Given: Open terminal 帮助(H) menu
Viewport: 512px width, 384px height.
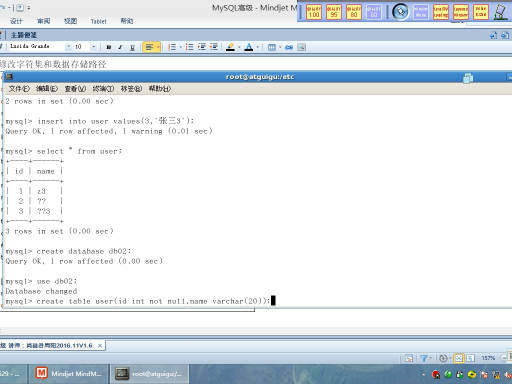Looking at the screenshot, I should tap(160, 89).
